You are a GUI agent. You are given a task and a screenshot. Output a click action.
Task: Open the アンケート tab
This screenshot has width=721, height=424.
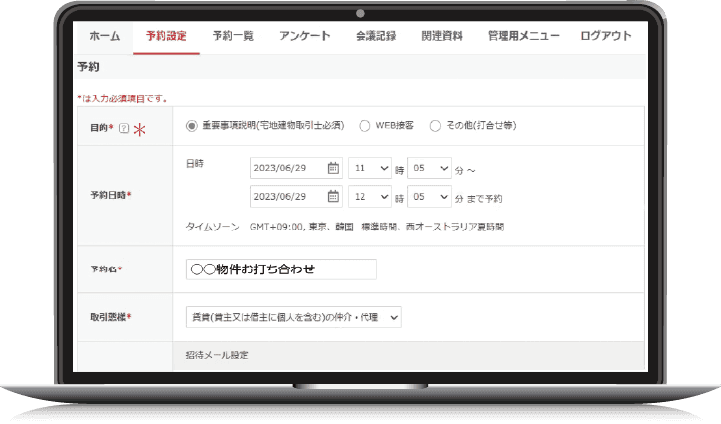(306, 36)
